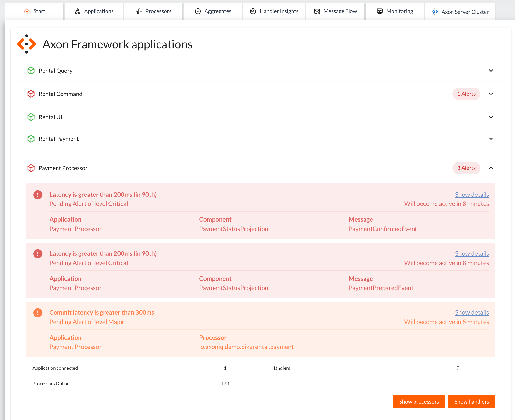The height and width of the screenshot is (420, 515).
Task: Click the Rental Query application name
Action: point(56,71)
